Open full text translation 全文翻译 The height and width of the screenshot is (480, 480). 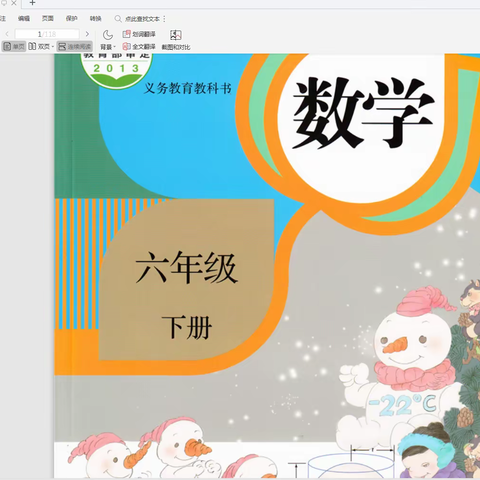(139, 46)
